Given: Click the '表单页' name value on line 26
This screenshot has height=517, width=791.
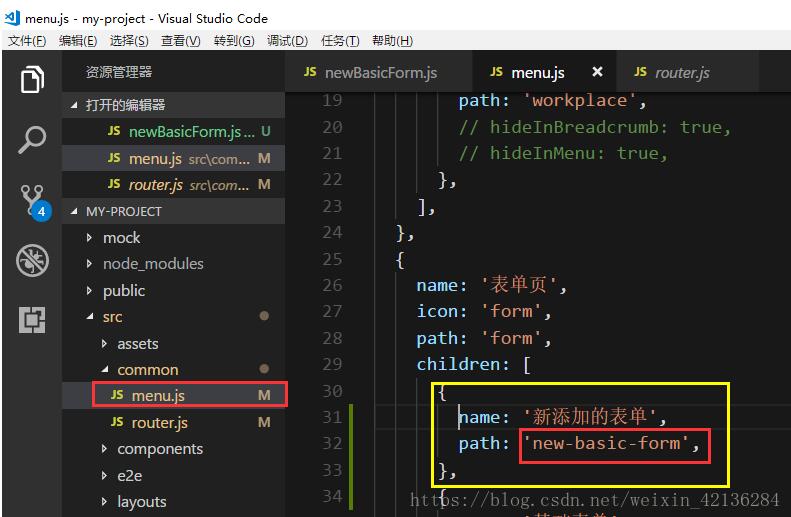Looking at the screenshot, I should [519, 285].
